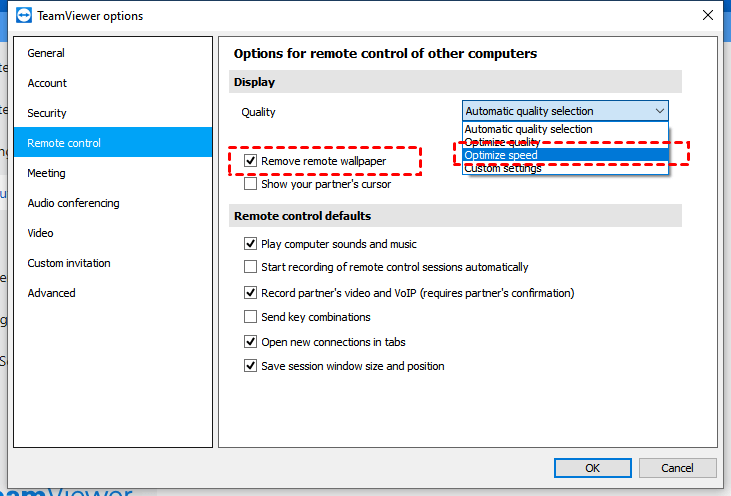This screenshot has height=496, width=731.
Task: Enable Show your partner's cursor
Action: click(x=251, y=184)
